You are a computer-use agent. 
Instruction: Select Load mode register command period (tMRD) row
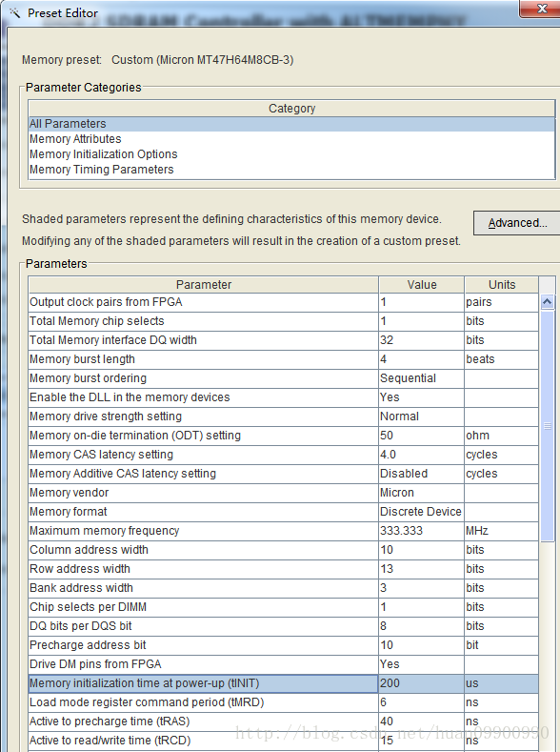[283, 702]
